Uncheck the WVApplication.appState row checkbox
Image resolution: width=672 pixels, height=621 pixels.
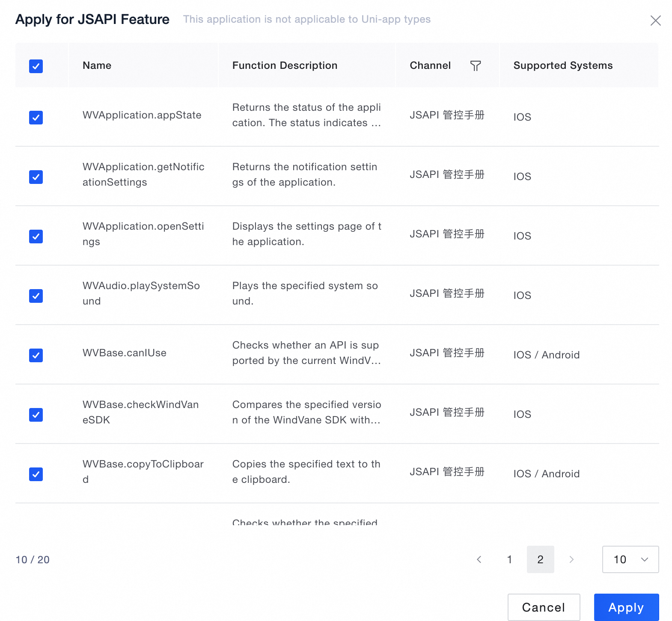point(36,117)
